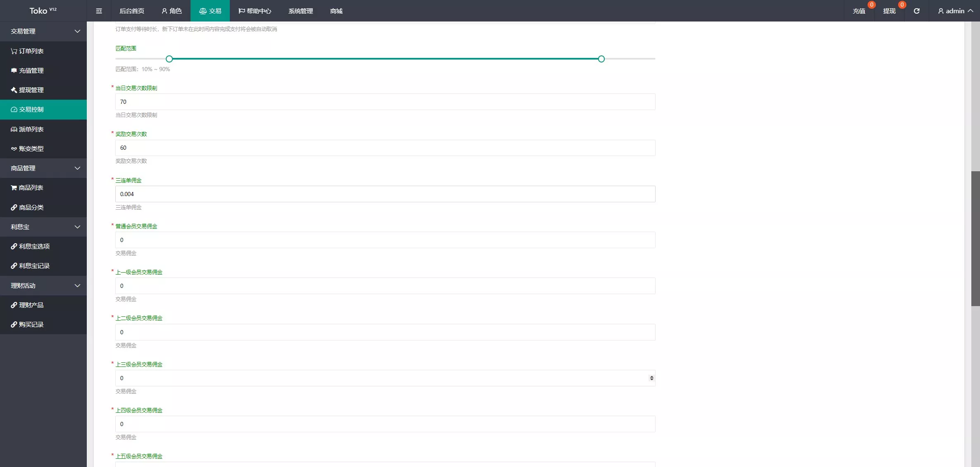Image resolution: width=980 pixels, height=467 pixels.
Task: Click the right handle of 匹配范围 slider
Action: click(601, 59)
